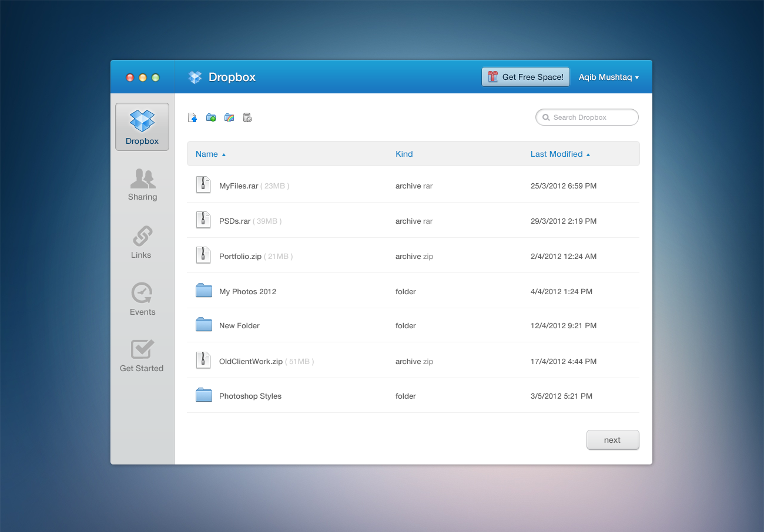764x532 pixels.
Task: Go to Links in sidebar
Action: tap(141, 243)
